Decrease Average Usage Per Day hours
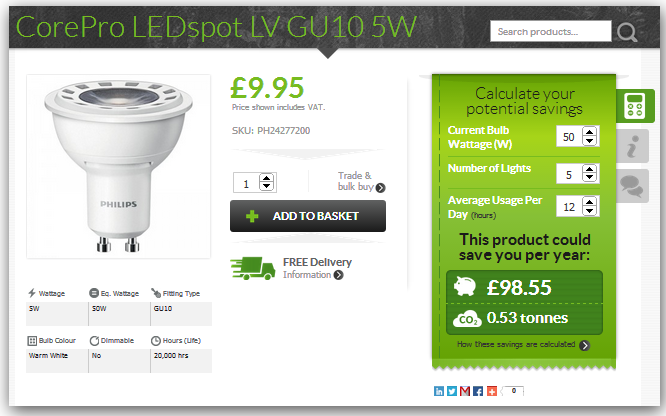 (590, 211)
